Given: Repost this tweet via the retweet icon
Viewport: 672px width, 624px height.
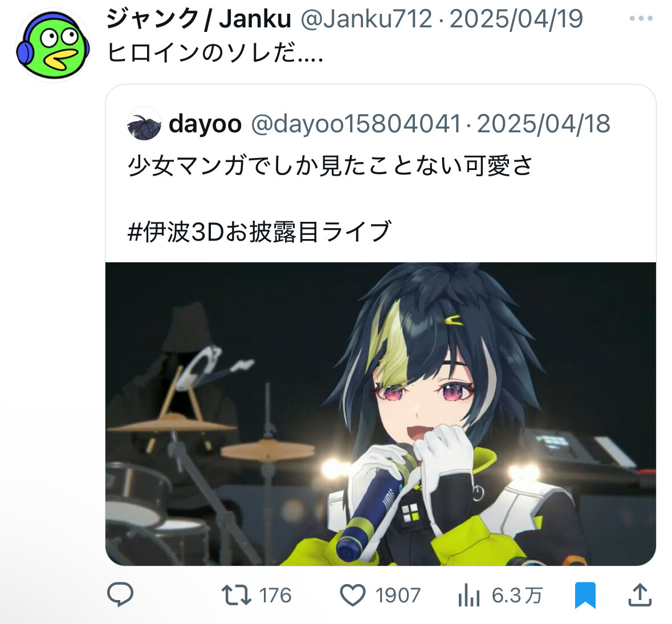Looking at the screenshot, I should click(x=236, y=595).
